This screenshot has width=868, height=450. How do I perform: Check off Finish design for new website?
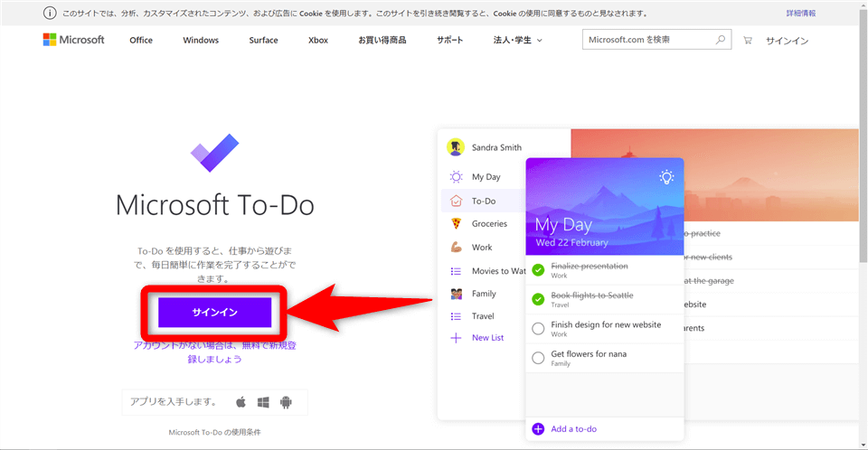click(538, 328)
